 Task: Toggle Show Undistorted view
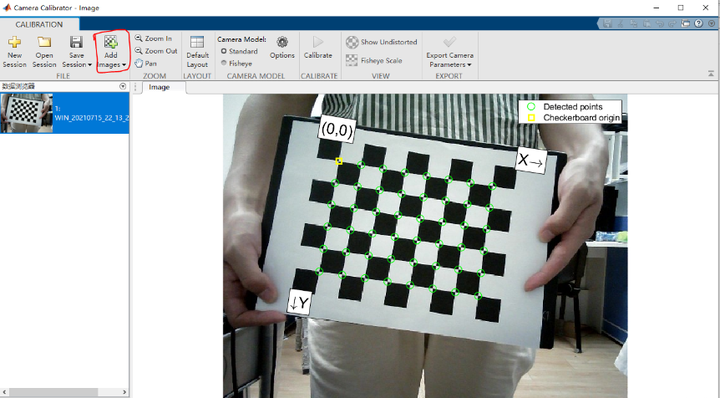[x=382, y=42]
